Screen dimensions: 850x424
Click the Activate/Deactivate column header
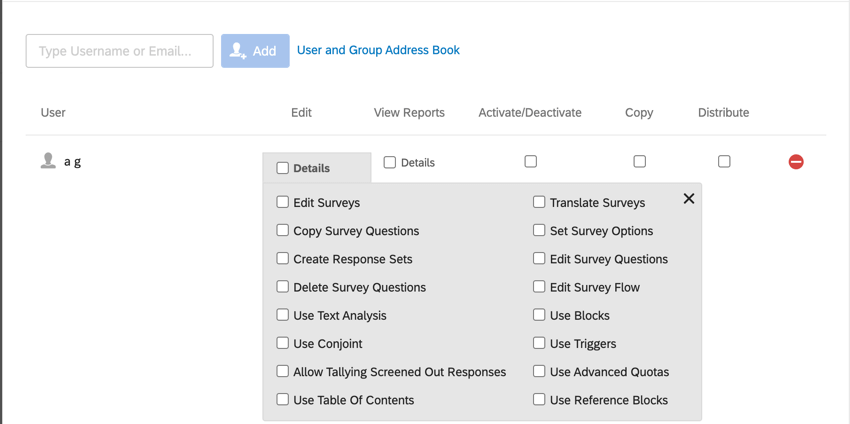point(530,112)
